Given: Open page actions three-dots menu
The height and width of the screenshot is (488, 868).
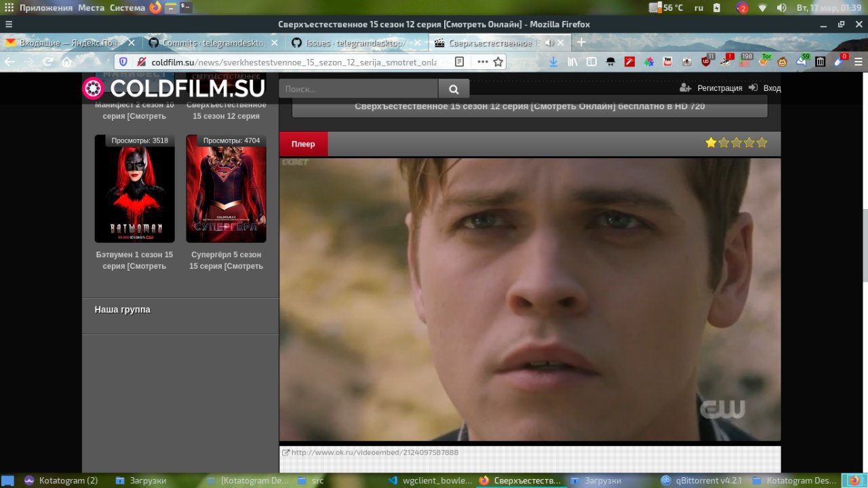Looking at the screenshot, I should [x=482, y=62].
